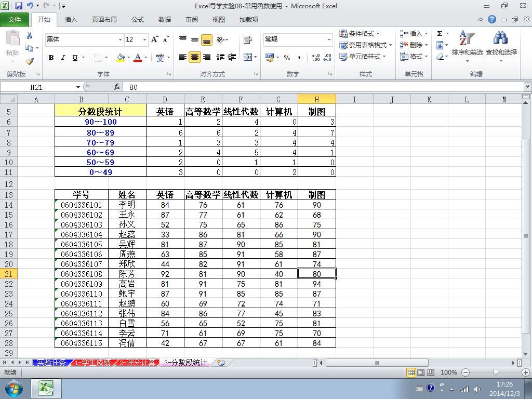
Task: Toggle center horizontal alignment
Action: point(195,57)
